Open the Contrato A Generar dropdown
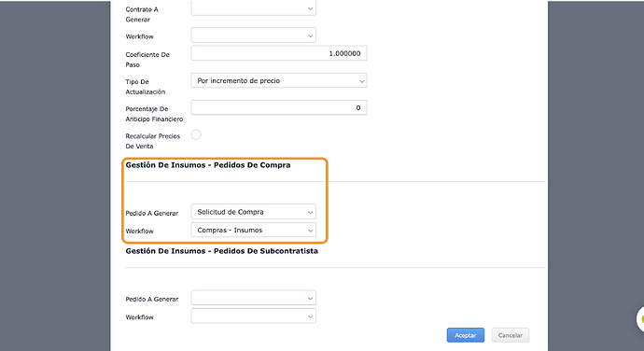The width and height of the screenshot is (644, 351). [254, 8]
